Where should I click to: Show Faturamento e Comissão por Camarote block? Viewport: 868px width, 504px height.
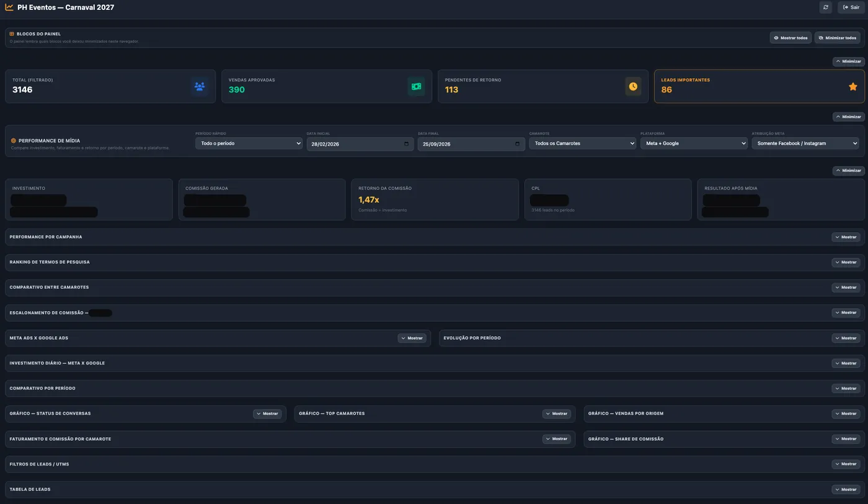(556, 439)
